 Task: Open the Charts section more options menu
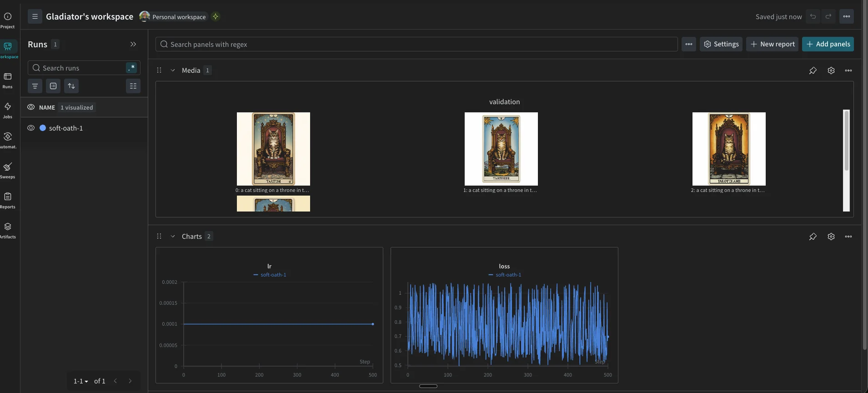(848, 237)
